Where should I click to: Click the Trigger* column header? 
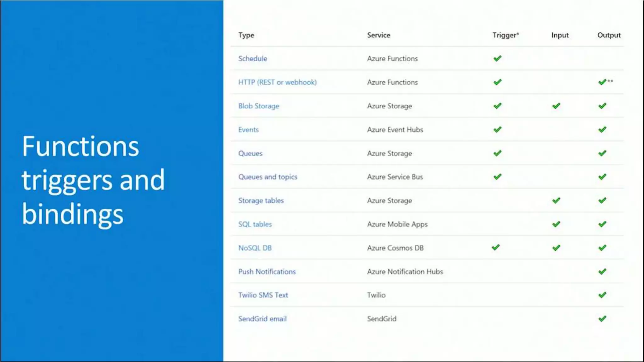click(x=505, y=35)
